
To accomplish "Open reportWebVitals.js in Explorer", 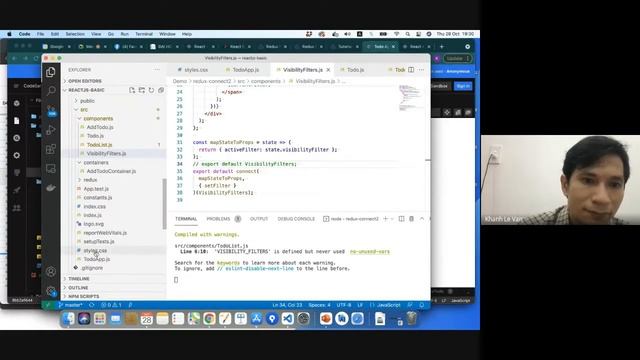I will coord(105,233).
